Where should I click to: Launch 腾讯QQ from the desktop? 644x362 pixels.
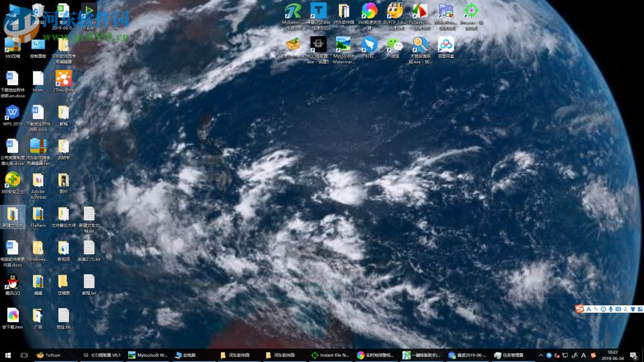coord(12,285)
